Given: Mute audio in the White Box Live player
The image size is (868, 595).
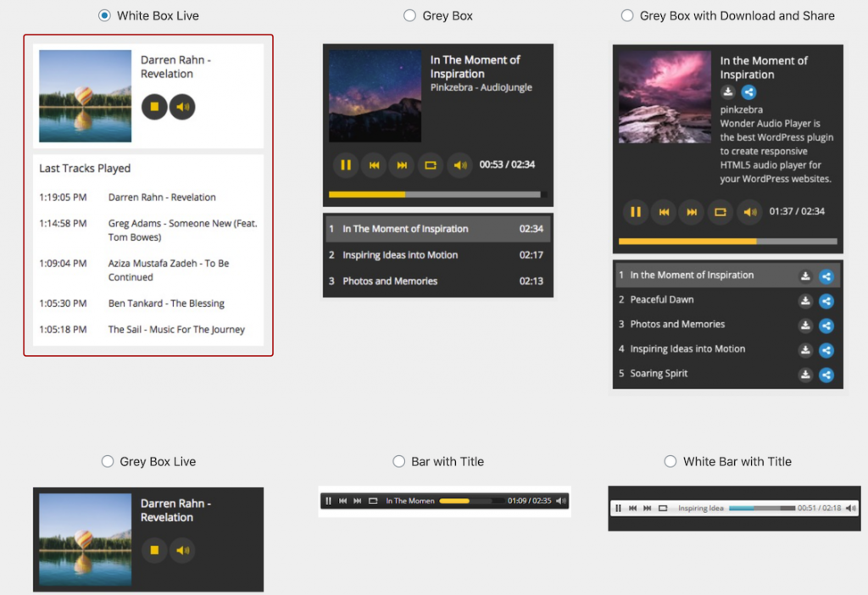Looking at the screenshot, I should [x=182, y=108].
